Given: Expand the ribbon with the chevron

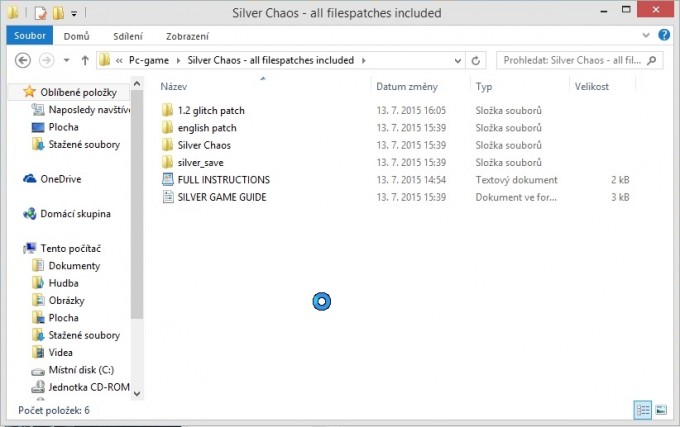Looking at the screenshot, I should [646, 35].
